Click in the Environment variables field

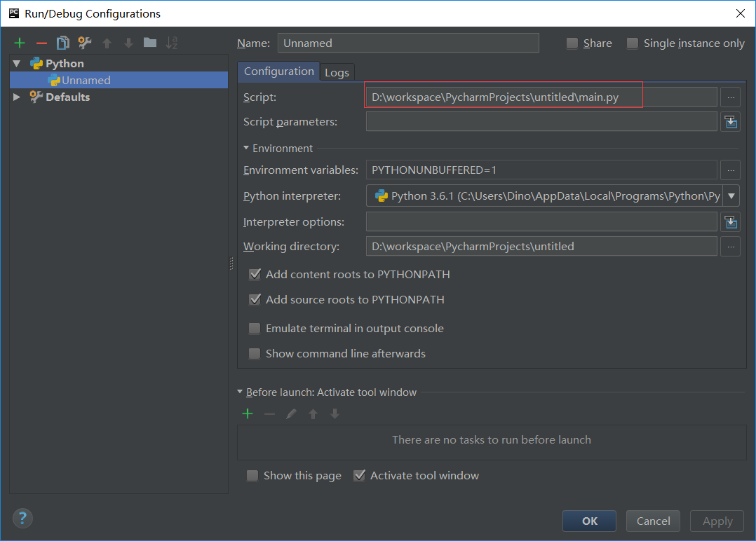[541, 170]
